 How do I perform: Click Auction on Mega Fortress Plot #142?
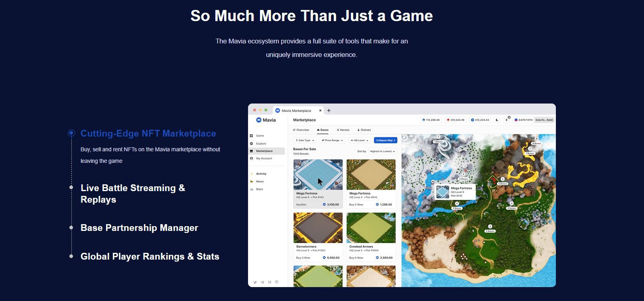click(x=301, y=205)
